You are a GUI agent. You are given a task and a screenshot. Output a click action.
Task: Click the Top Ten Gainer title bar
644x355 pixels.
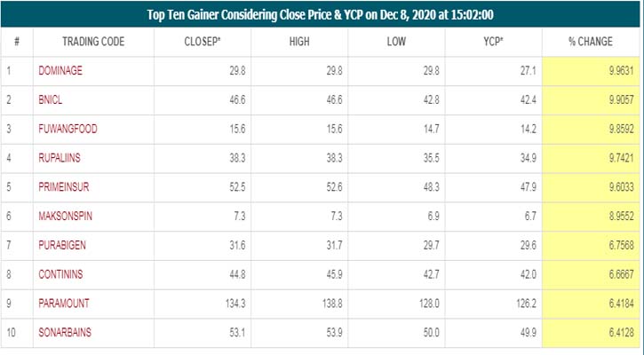tap(322, 14)
